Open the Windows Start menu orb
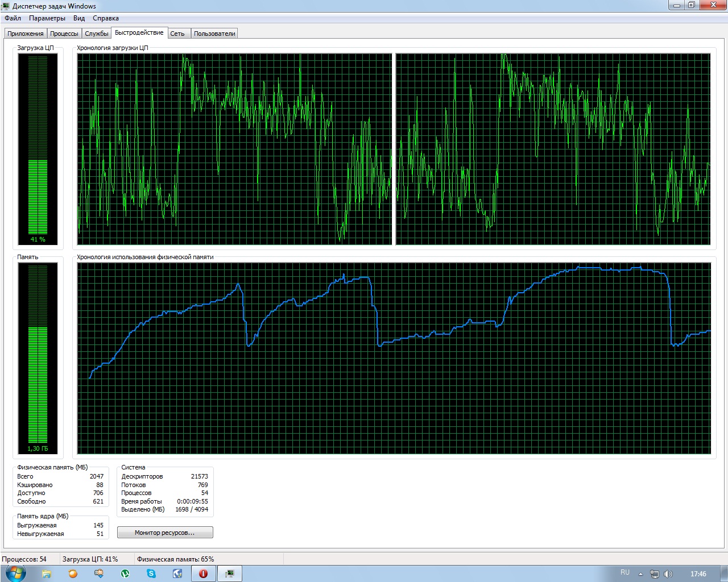 [15, 573]
